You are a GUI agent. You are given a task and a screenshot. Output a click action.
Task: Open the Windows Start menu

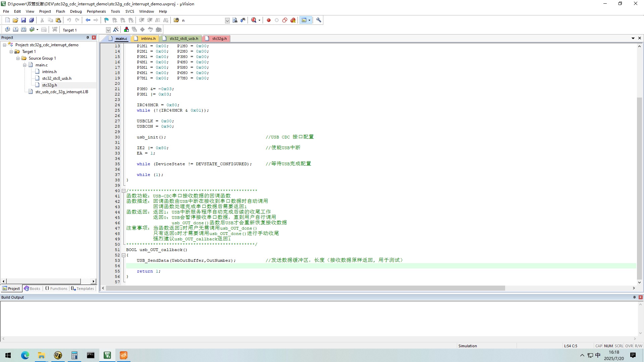(8, 355)
